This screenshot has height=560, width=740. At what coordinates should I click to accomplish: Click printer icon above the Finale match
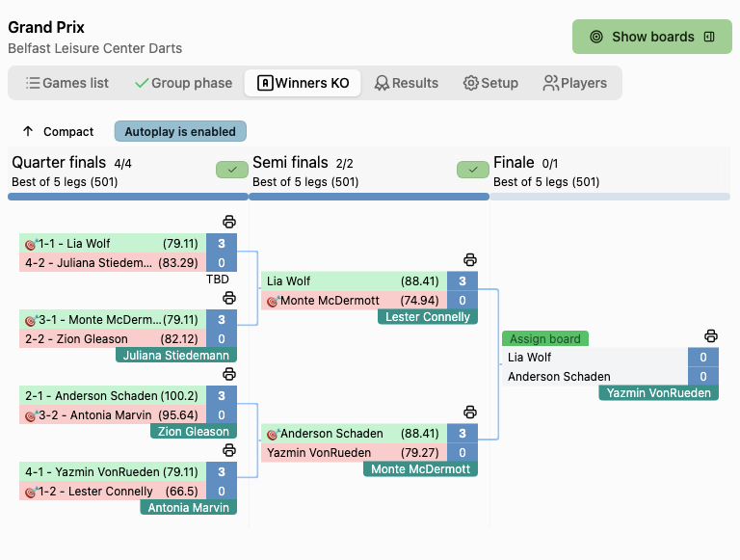click(711, 335)
